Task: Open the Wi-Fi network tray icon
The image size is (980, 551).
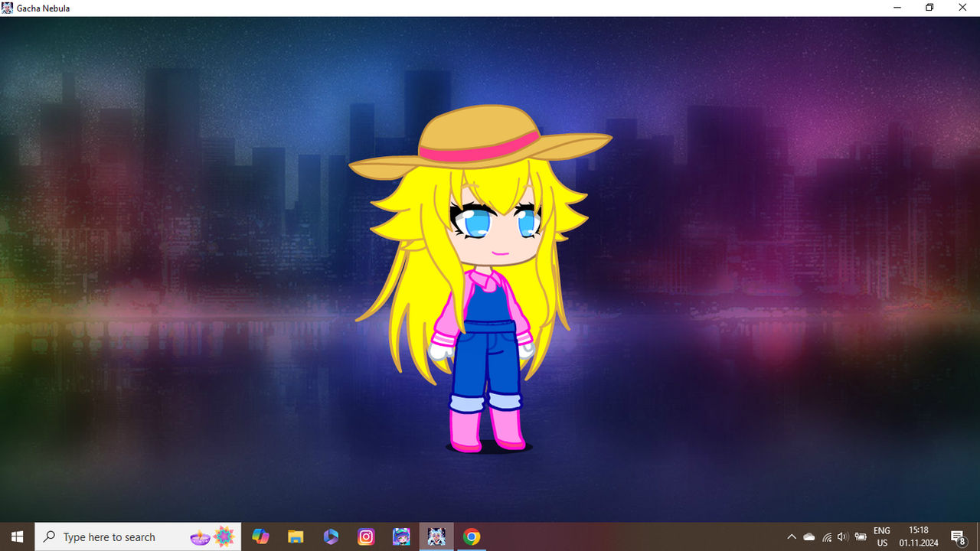Action: point(827,537)
